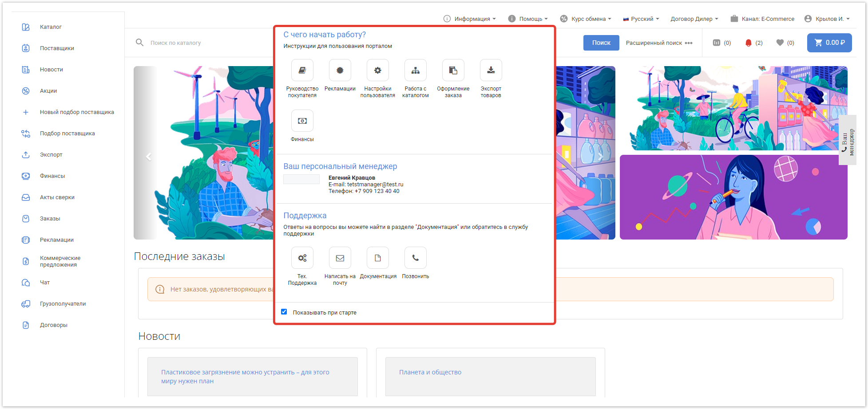Image resolution: width=868 pixels, height=409 pixels.
Task: Click the Тех. Поддержка gears icon
Action: pos(302,258)
